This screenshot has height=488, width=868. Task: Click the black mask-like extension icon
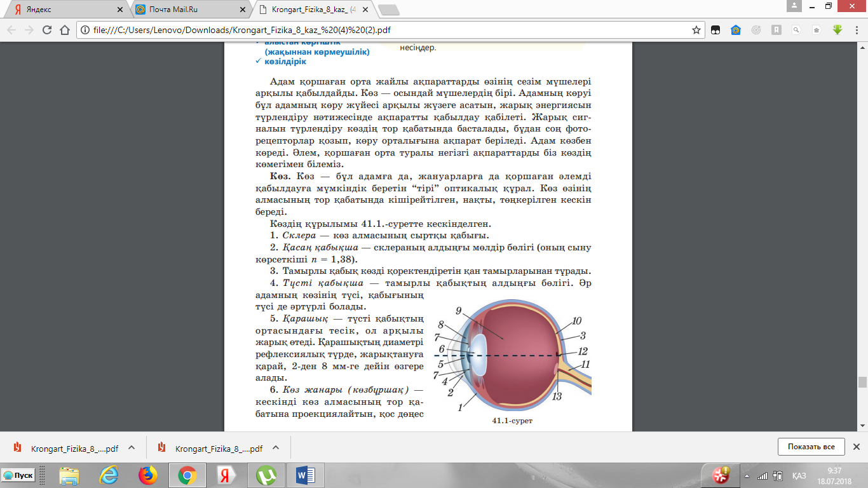pos(715,30)
